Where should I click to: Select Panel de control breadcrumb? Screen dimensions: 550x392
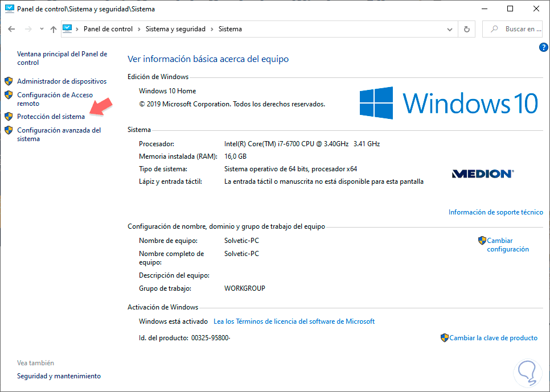coord(108,29)
